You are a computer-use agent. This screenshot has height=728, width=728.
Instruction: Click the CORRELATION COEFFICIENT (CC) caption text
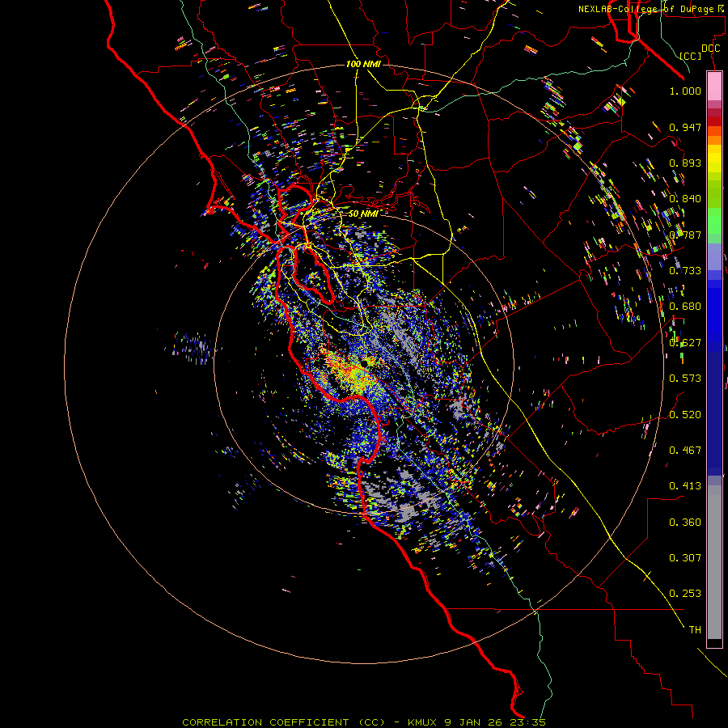point(283,722)
